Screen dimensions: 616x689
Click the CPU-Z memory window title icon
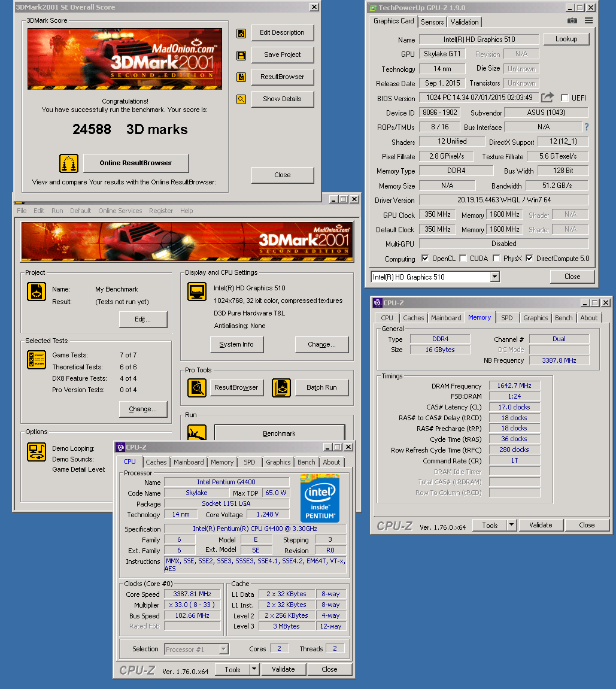click(x=377, y=303)
